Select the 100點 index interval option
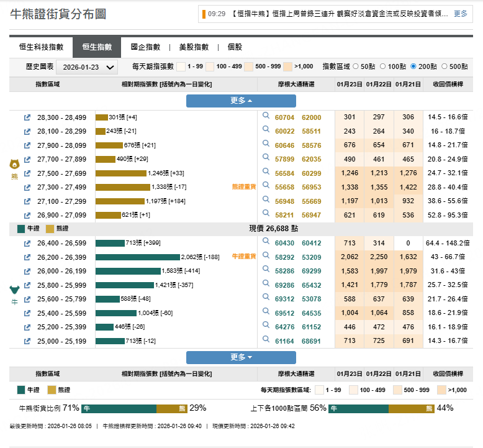This screenshot has height=448, width=483. (383, 66)
